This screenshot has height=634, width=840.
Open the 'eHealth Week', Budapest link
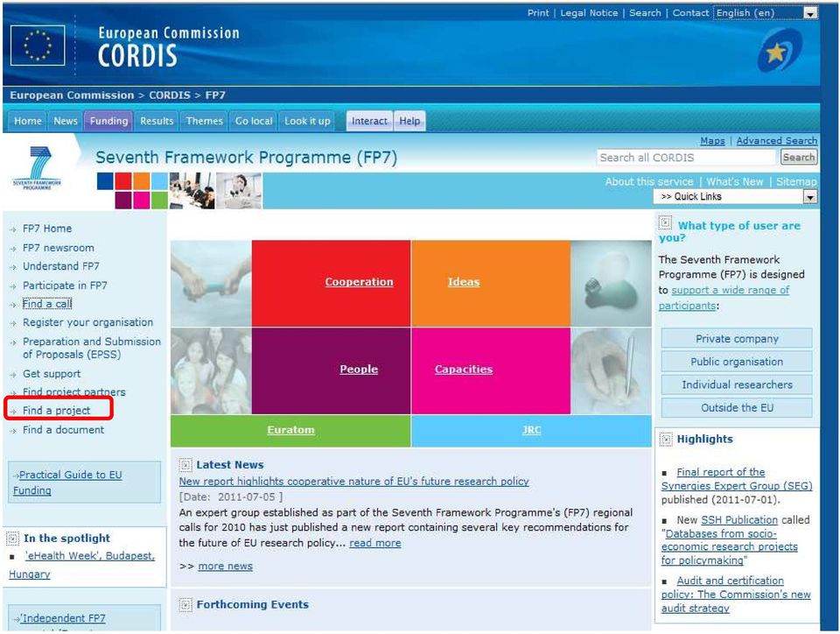click(81, 565)
